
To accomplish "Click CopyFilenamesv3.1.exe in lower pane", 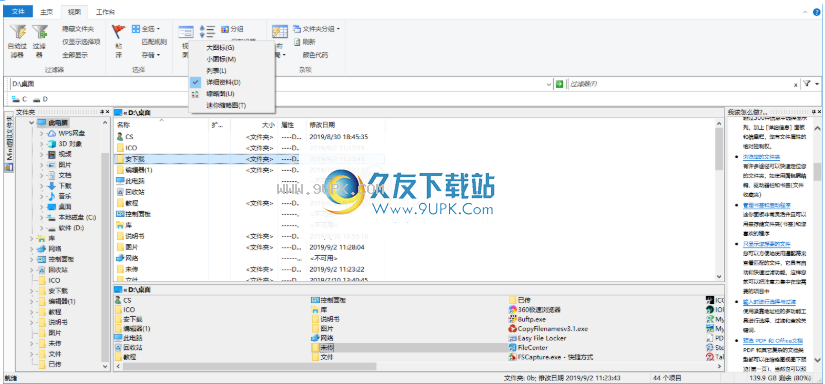I will 547,328.
